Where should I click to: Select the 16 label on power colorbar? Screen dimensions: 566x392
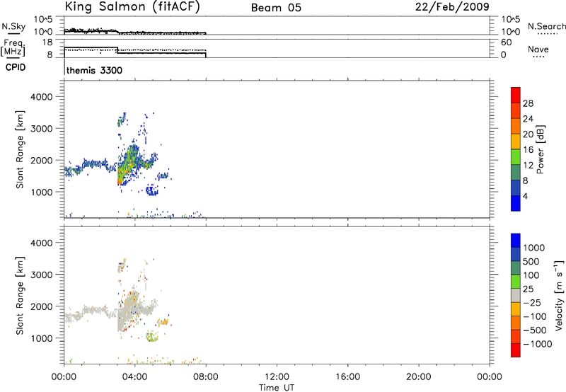(x=528, y=150)
